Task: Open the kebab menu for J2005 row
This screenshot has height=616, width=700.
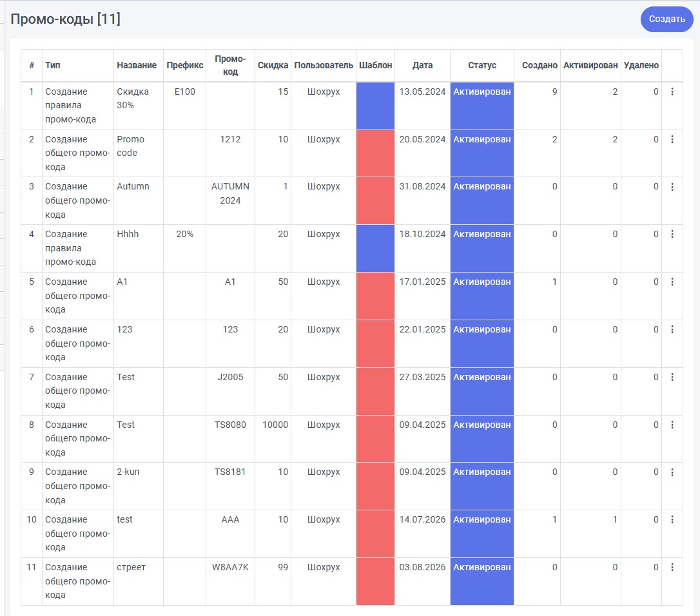Action: click(x=672, y=377)
